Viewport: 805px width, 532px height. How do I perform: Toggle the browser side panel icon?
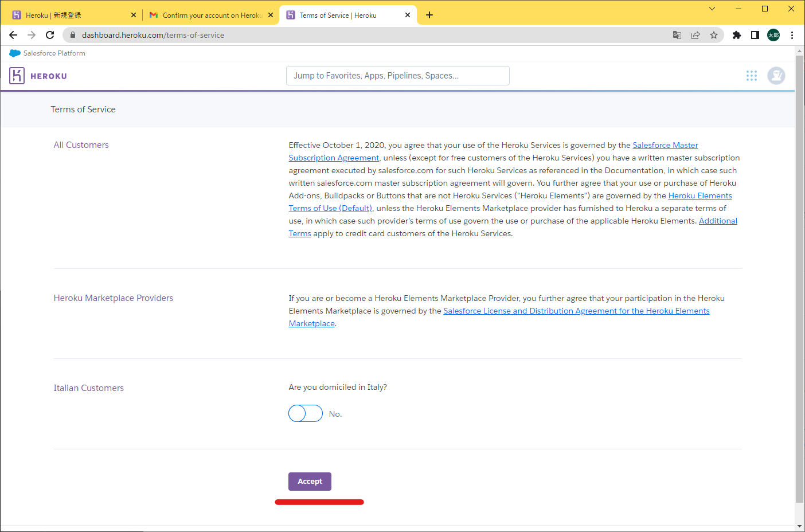755,35
